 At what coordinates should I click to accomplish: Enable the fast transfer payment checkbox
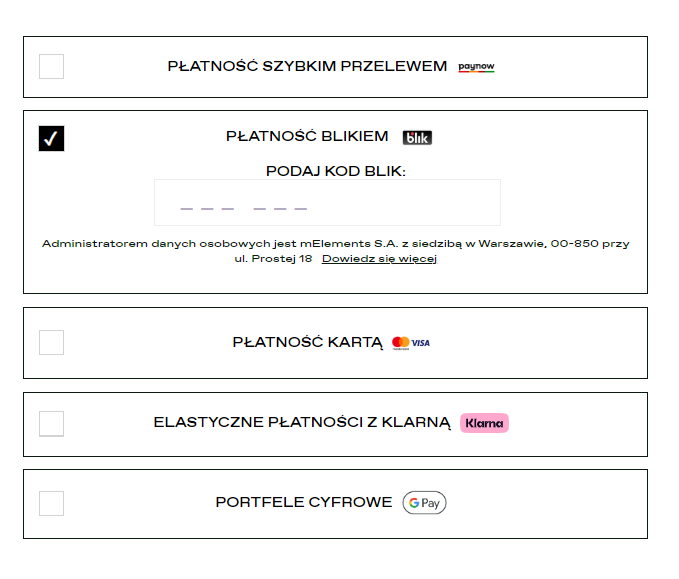[51, 67]
